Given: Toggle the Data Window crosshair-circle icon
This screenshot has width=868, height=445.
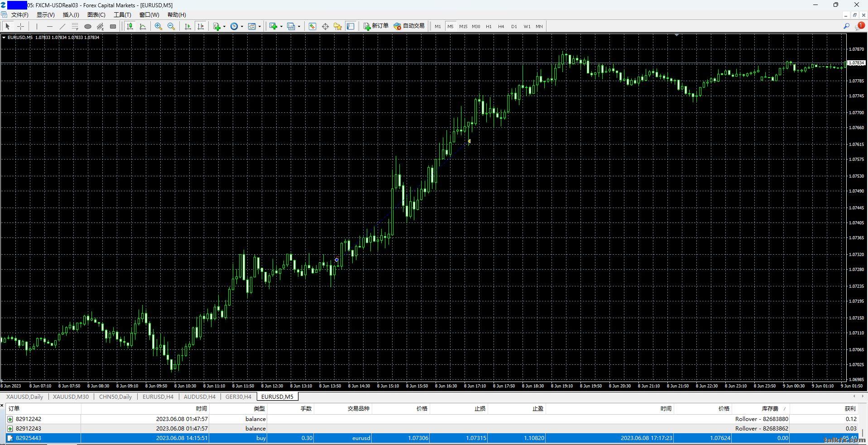Looking at the screenshot, I should point(325,26).
